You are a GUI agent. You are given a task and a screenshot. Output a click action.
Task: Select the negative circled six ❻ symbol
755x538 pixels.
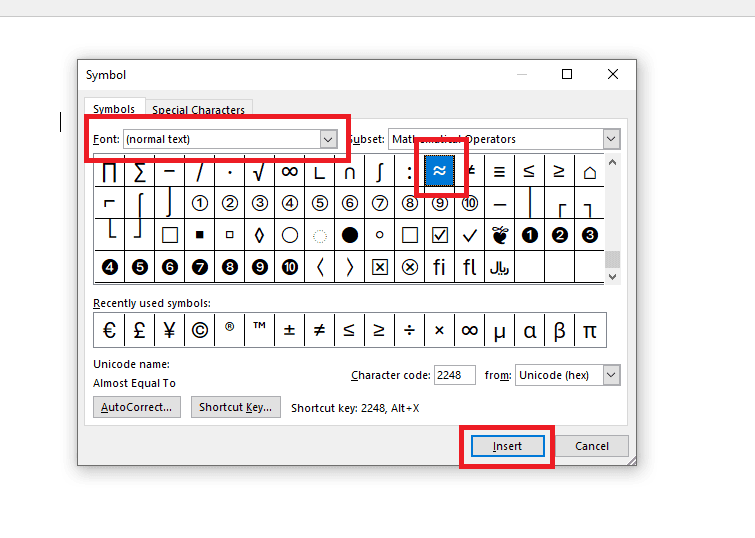[169, 267]
